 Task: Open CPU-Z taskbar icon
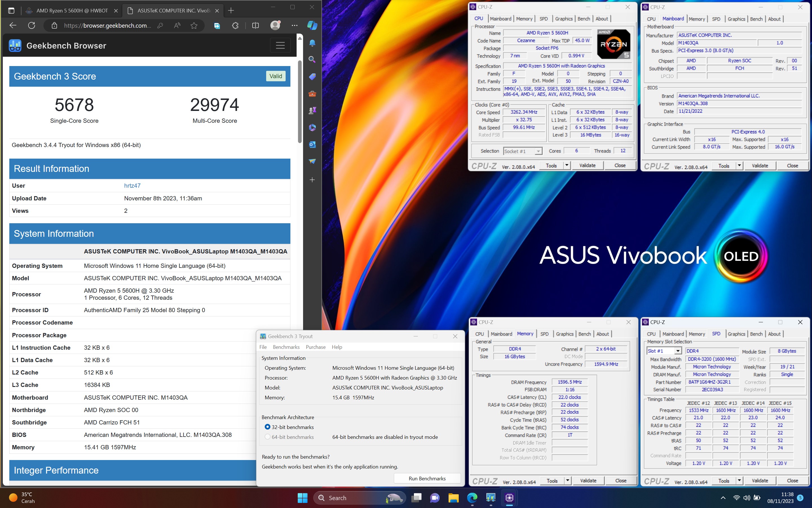click(x=509, y=498)
